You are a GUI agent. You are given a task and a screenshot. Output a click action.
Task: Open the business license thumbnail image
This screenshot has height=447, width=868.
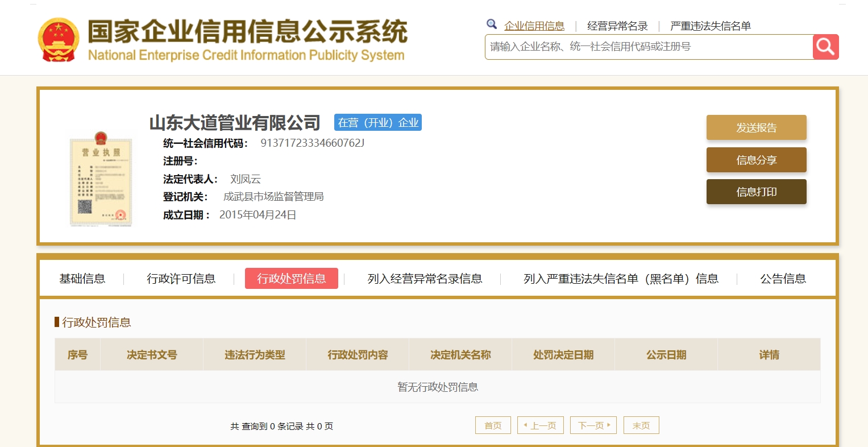[x=101, y=179]
